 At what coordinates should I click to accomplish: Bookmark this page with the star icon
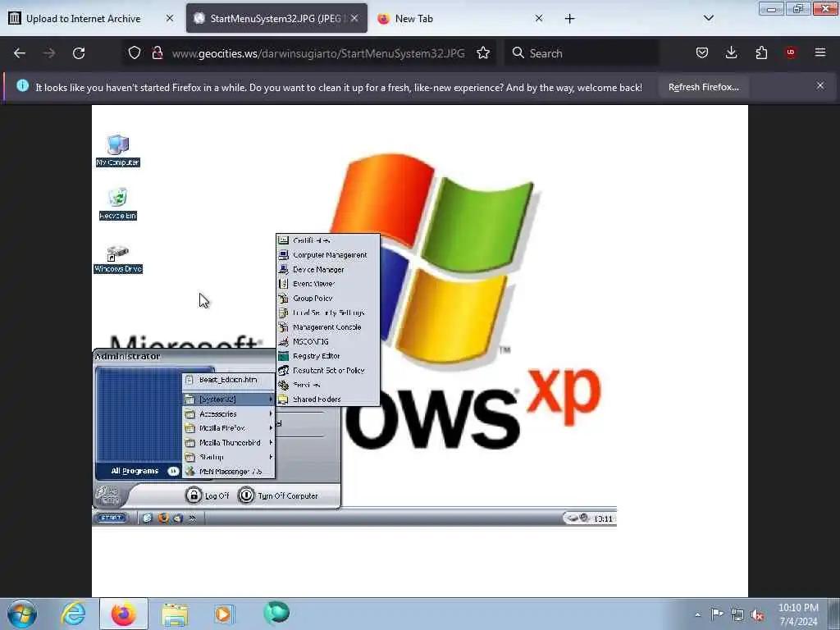coord(483,53)
